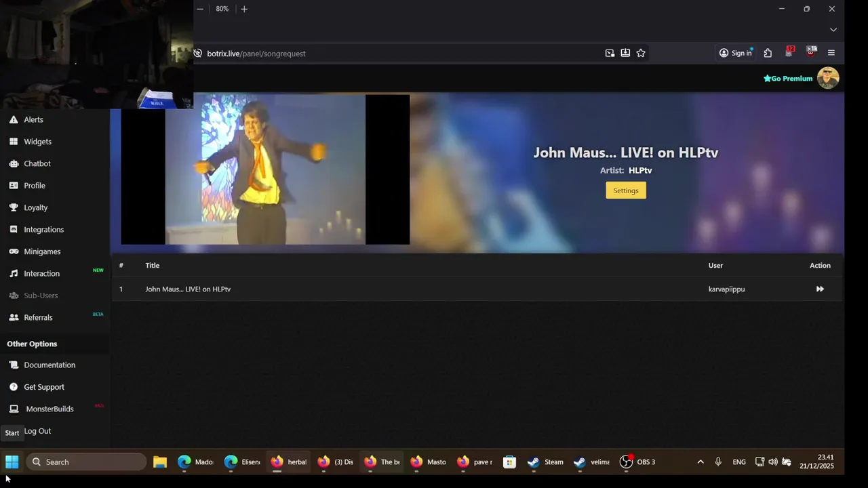868x488 pixels.
Task: Open the Interaction section
Action: pos(41,273)
